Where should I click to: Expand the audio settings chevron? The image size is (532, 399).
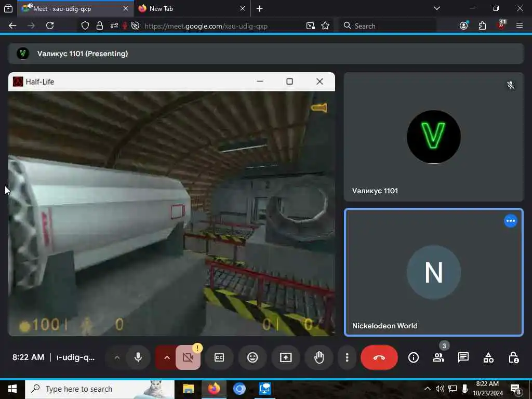click(117, 357)
